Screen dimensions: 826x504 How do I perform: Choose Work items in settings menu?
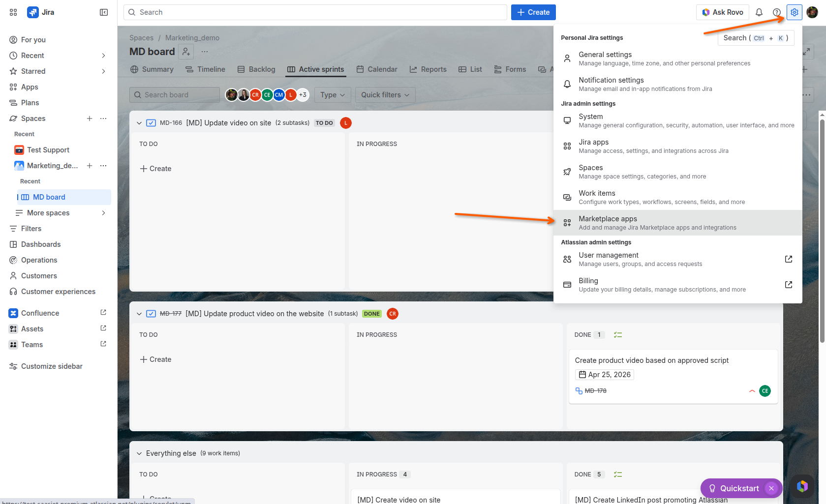tap(678, 197)
